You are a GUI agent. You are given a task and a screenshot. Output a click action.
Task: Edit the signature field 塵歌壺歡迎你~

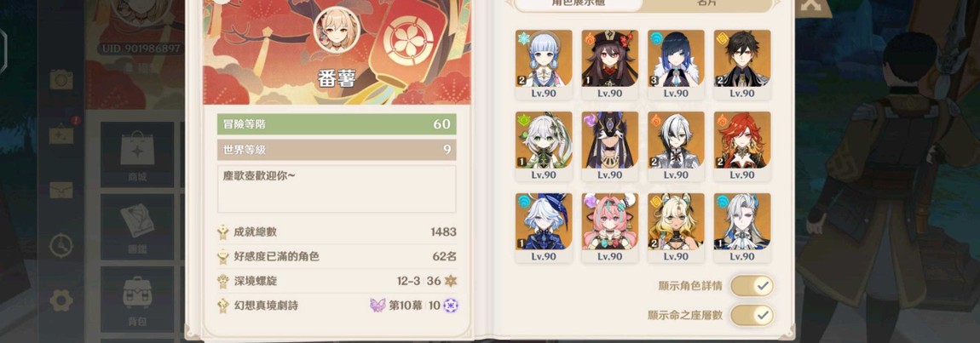tap(337, 189)
